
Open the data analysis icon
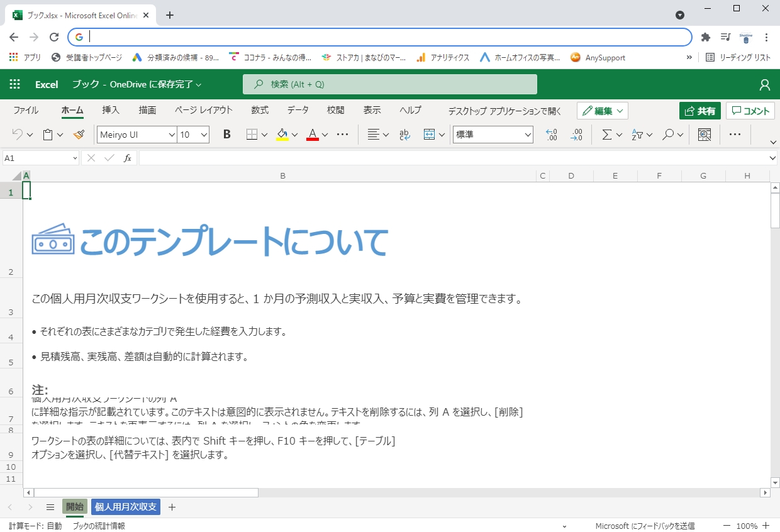705,134
